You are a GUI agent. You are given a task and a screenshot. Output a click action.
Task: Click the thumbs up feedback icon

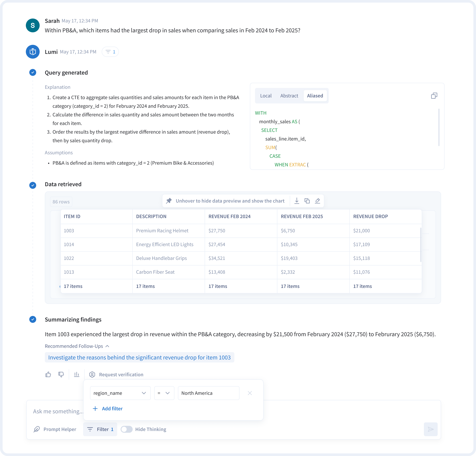[x=48, y=374]
